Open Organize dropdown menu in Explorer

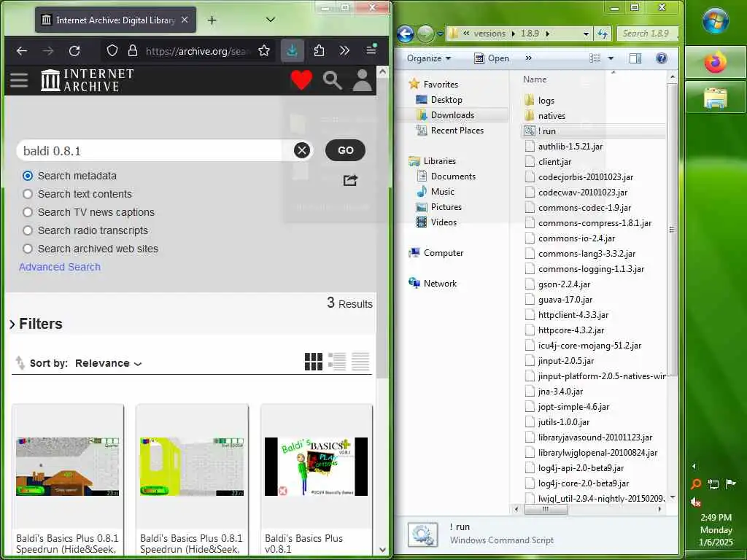point(429,58)
